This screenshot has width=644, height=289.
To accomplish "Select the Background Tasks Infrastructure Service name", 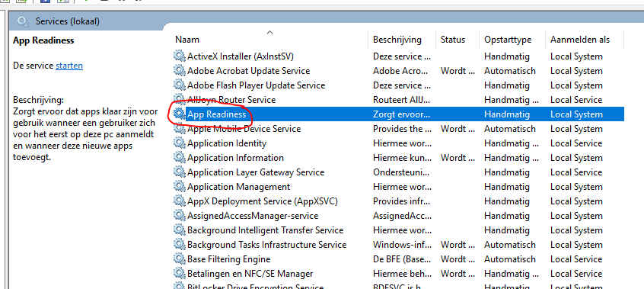I will (267, 244).
